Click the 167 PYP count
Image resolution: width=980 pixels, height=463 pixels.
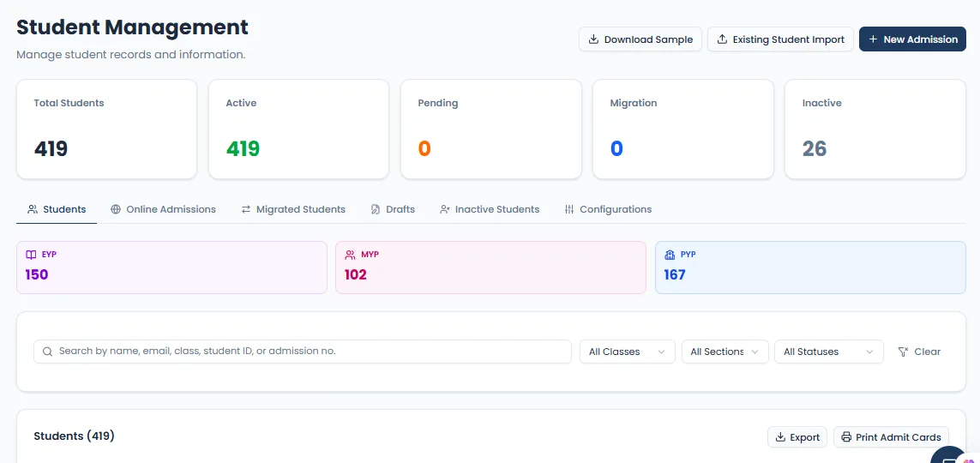click(675, 274)
